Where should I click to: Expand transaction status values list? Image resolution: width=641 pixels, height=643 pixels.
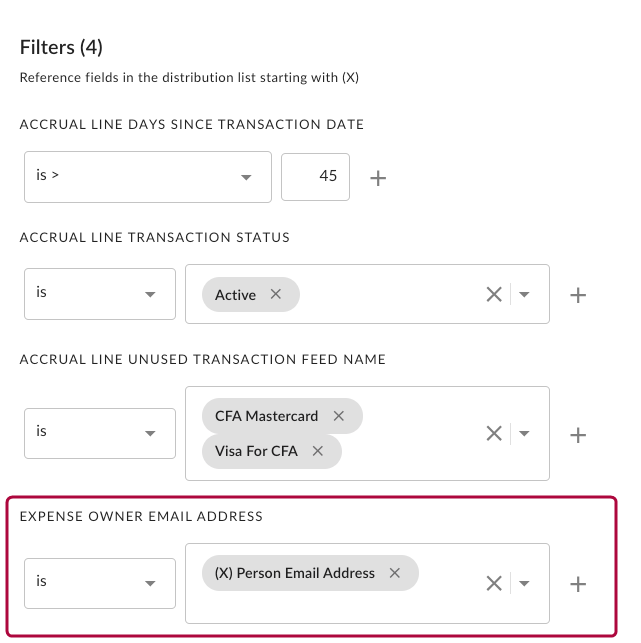(525, 295)
